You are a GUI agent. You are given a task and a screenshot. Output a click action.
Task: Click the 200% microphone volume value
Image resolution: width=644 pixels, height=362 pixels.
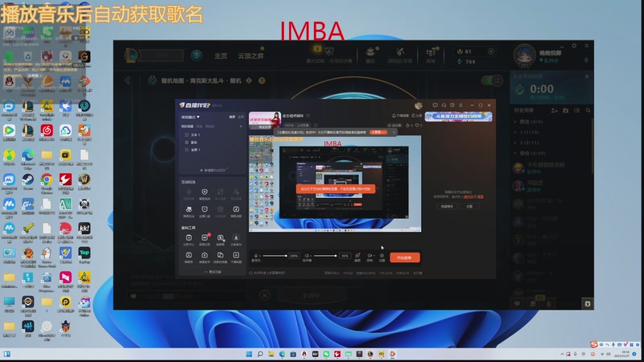294,256
